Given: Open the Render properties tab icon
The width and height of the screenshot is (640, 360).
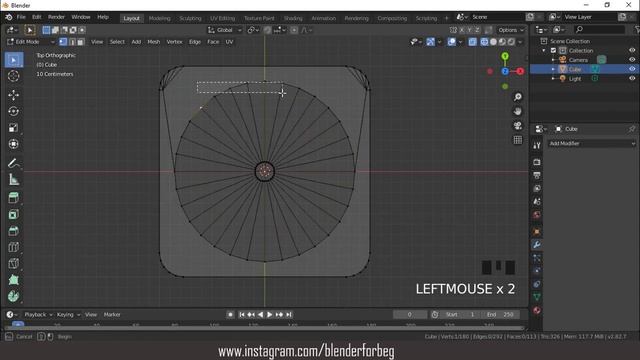Looking at the screenshot, I should pos(537,162).
